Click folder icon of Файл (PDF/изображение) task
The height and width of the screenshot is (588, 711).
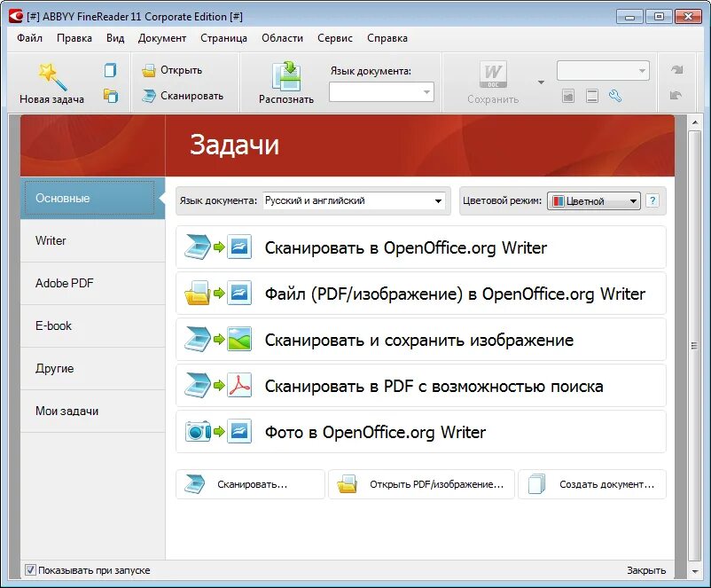(x=197, y=293)
